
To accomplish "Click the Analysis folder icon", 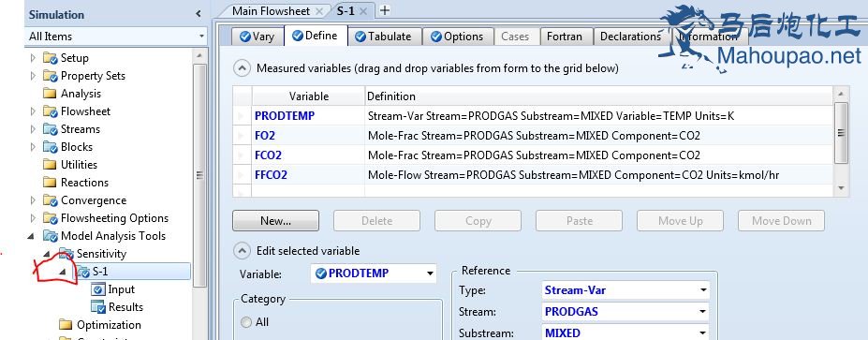I will (51, 94).
